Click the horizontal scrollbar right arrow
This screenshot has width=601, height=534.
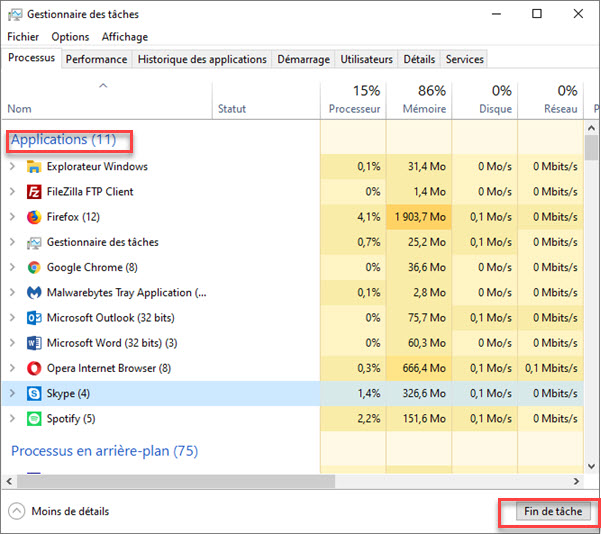point(576,481)
